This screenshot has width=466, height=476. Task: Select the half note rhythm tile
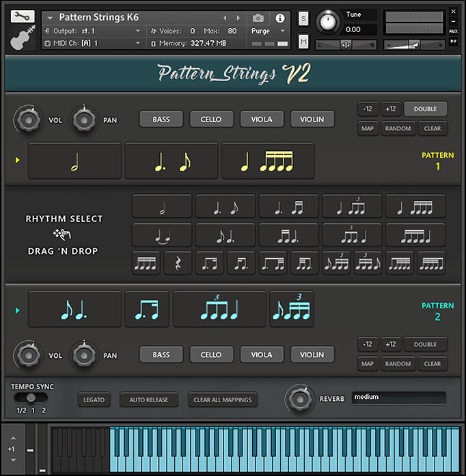coord(161,206)
